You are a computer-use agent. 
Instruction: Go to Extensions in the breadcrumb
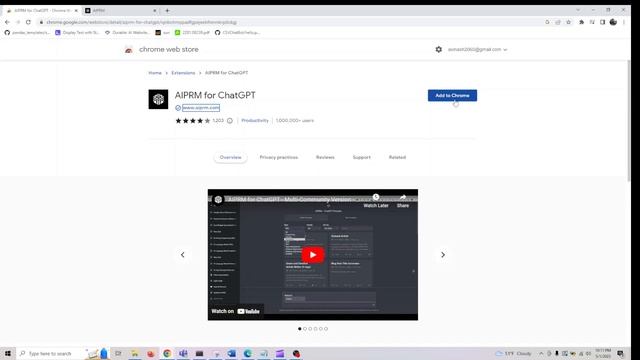point(183,73)
